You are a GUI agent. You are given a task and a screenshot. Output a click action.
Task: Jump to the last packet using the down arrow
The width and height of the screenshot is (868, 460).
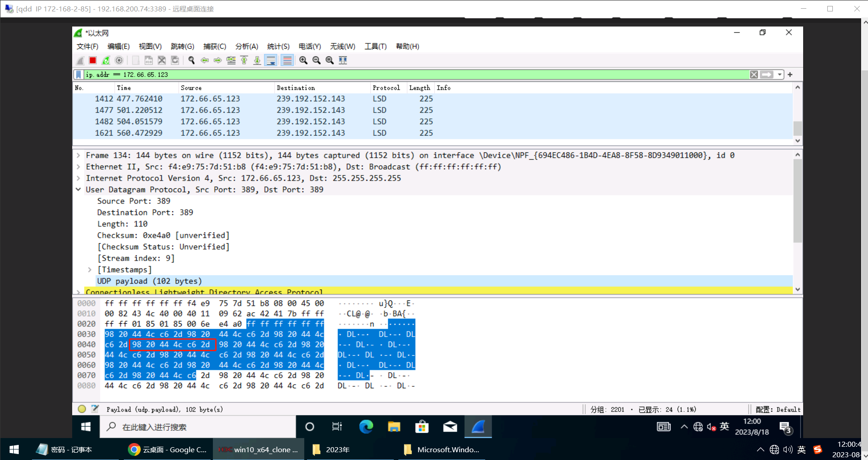[257, 60]
